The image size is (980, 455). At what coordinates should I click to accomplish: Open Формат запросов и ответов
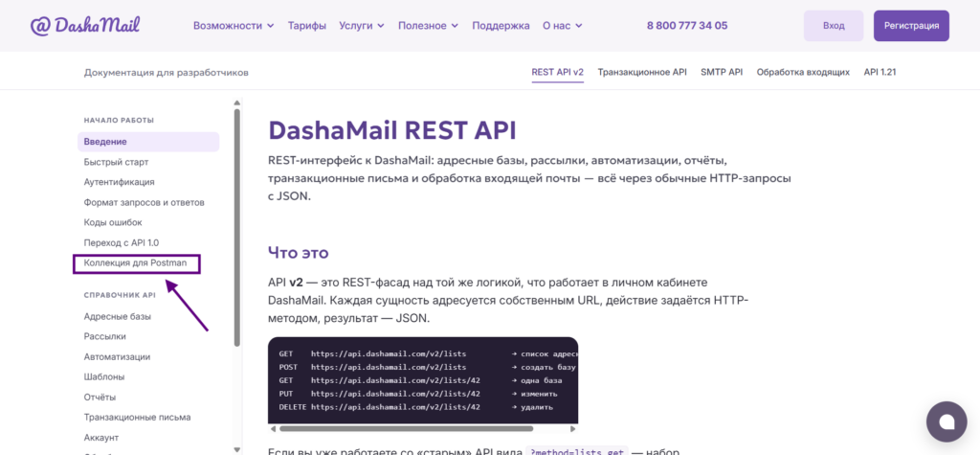tap(145, 203)
